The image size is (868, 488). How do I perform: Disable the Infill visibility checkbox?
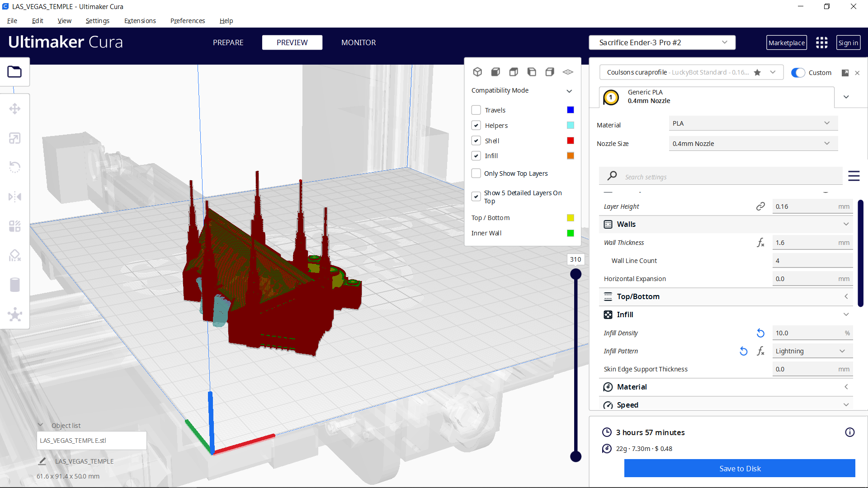pyautogui.click(x=476, y=155)
